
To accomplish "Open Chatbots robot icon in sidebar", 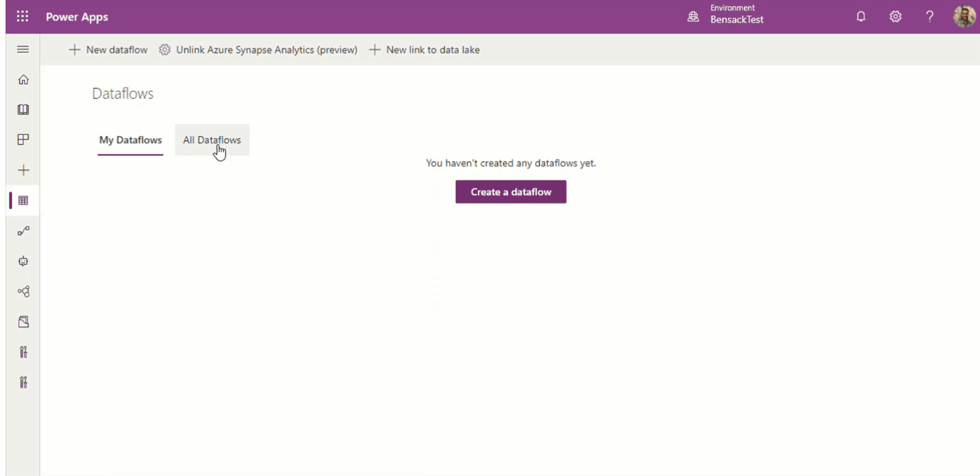I will click(x=23, y=261).
